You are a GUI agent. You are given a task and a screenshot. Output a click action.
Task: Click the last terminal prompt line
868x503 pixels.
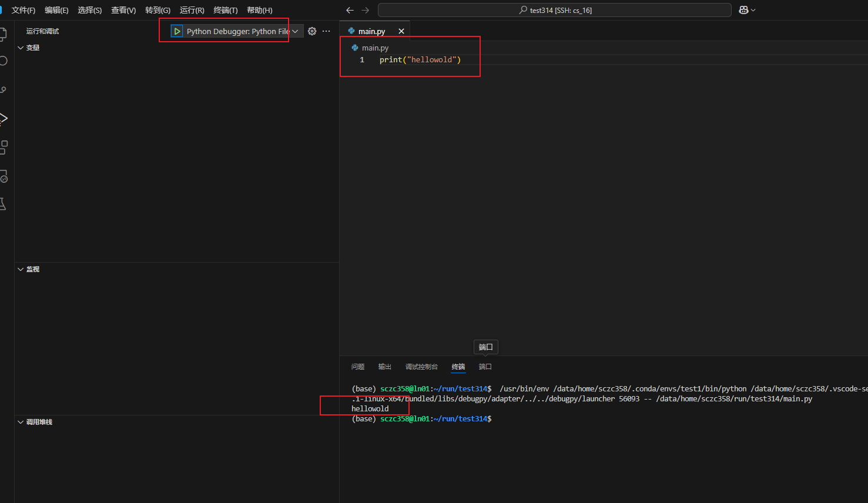[421, 419]
